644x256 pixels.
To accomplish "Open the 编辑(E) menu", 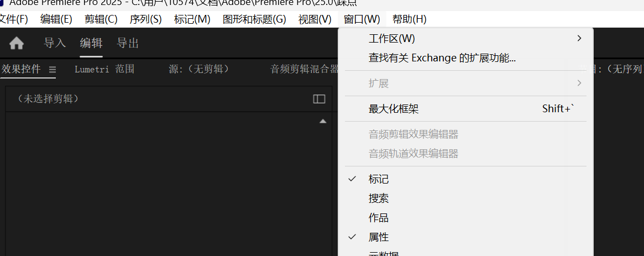I will click(x=56, y=19).
